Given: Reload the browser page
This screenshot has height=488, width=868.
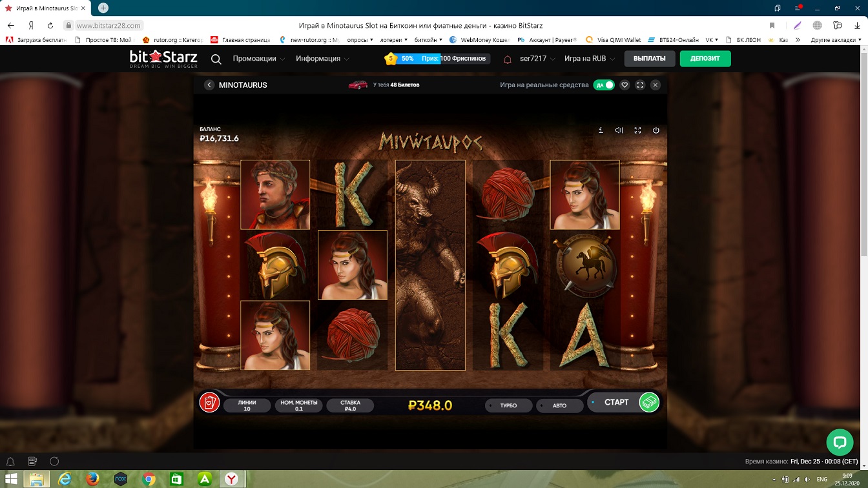Looking at the screenshot, I should (x=50, y=25).
